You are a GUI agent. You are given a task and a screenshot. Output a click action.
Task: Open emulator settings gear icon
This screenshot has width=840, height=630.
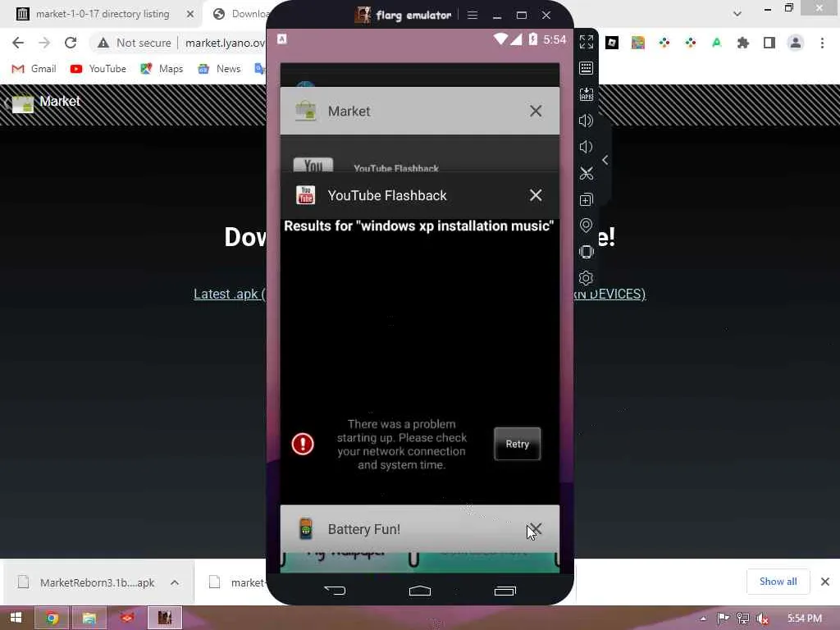click(586, 278)
